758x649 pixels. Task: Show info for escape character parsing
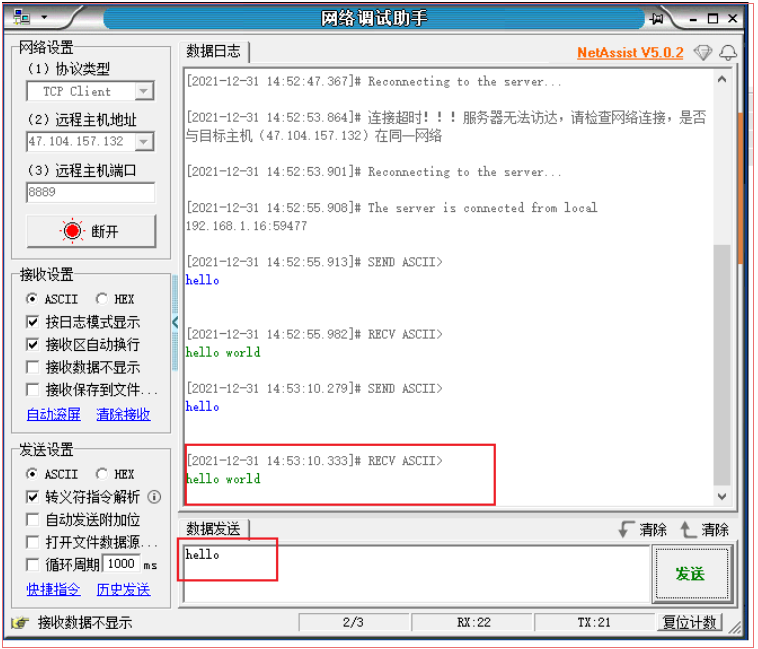pos(154,497)
